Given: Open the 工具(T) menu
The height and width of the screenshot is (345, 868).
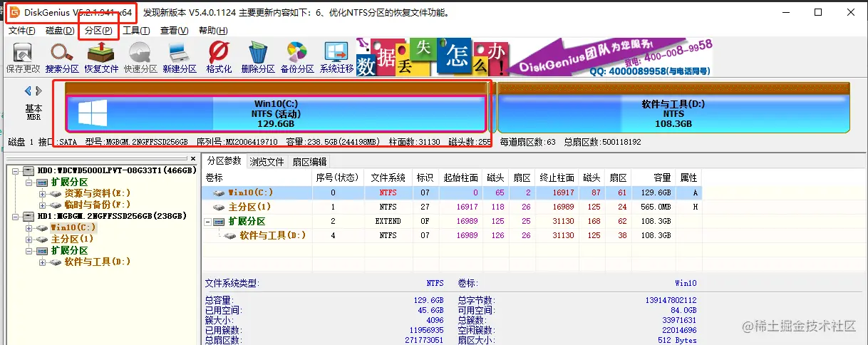Looking at the screenshot, I should click(x=136, y=31).
